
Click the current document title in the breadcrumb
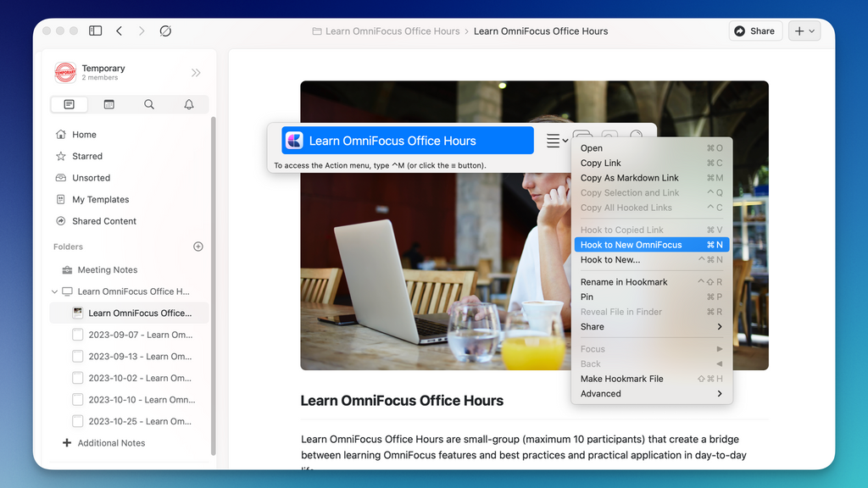541,31
